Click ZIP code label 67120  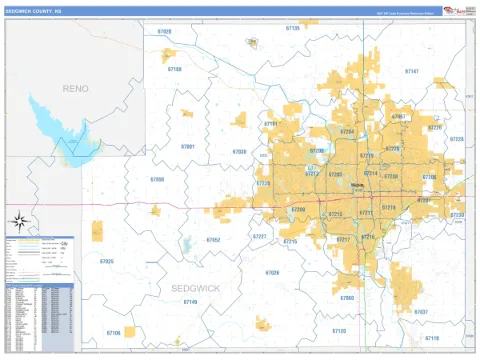[x=339, y=331]
